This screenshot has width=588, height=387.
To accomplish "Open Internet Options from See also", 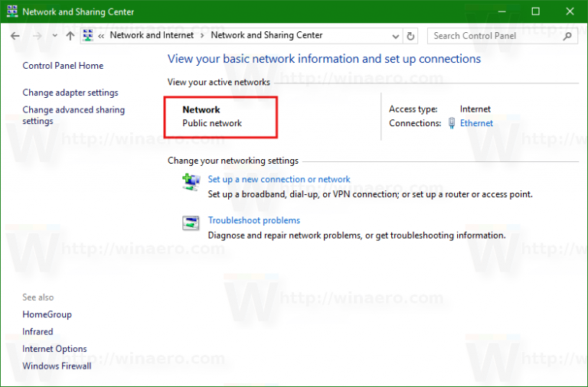I will pyautogui.click(x=55, y=349).
